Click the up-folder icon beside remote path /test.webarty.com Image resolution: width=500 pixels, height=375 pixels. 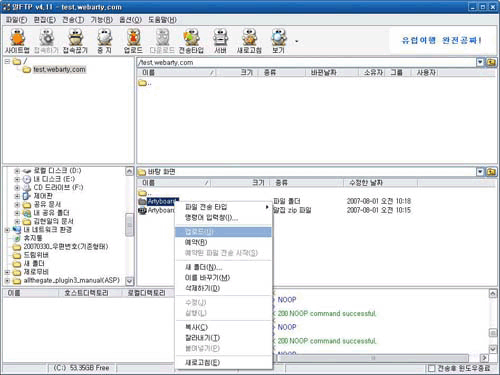pos(491,62)
